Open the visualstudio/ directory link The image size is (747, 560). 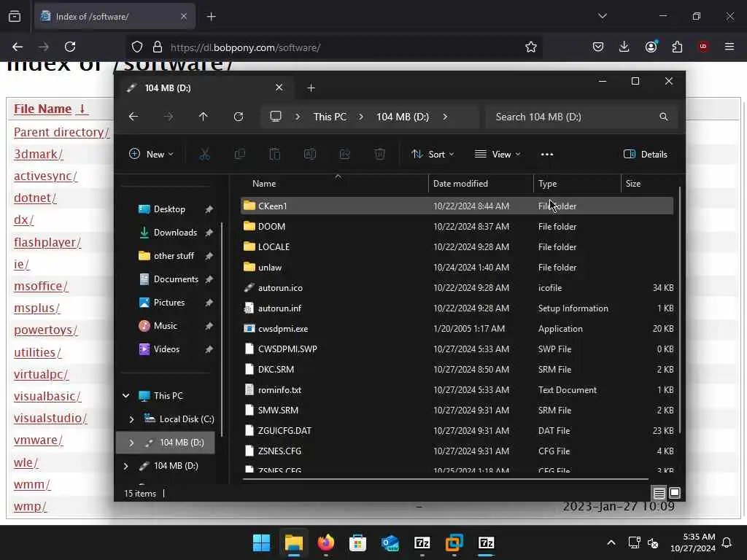click(x=50, y=418)
